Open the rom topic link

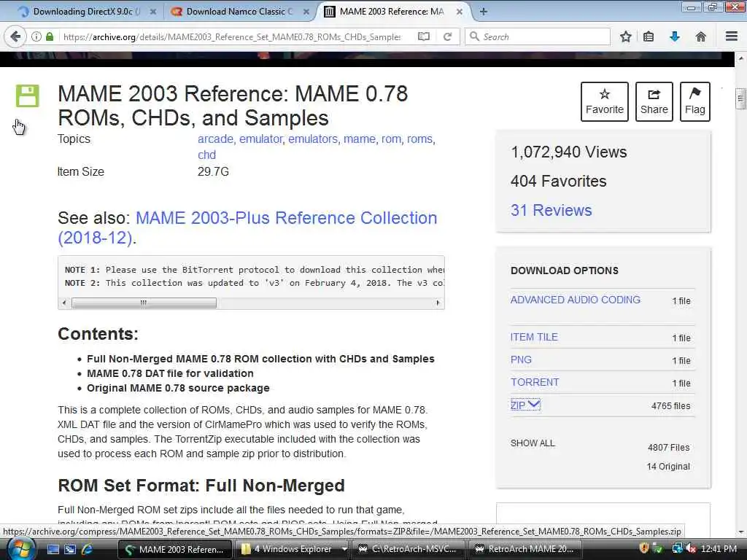click(x=391, y=139)
